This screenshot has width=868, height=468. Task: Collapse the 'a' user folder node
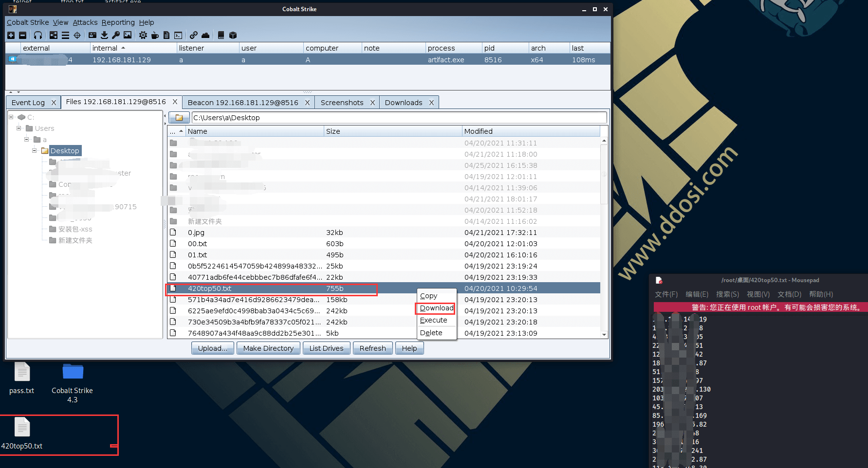27,139
